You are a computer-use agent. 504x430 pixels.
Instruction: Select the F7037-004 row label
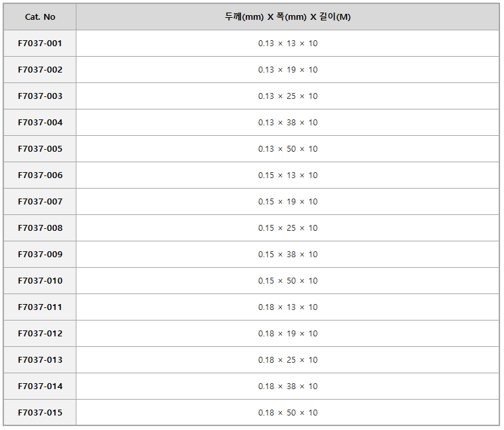[x=40, y=122]
